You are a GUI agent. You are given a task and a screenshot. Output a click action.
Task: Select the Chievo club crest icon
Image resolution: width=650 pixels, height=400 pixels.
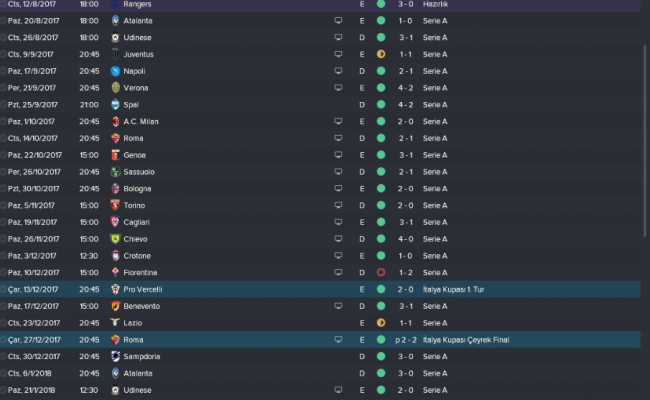pos(116,239)
